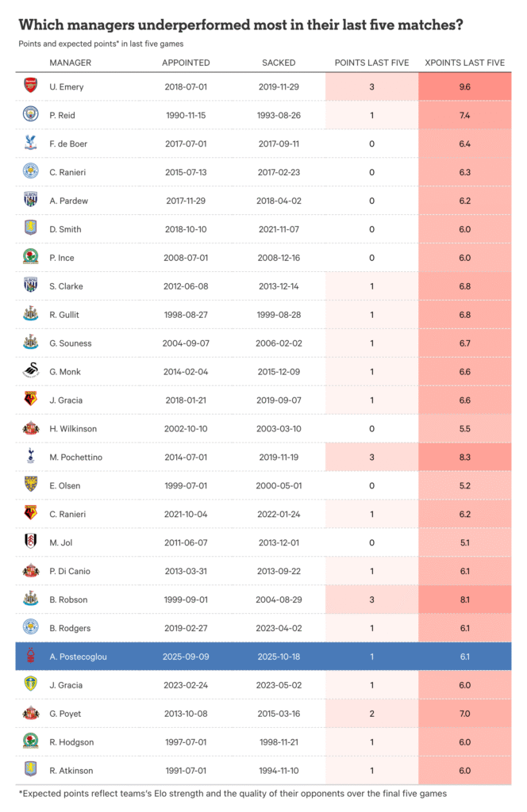Click the sacked date 2019-11-19
The width and height of the screenshot is (527, 812).
(278, 457)
